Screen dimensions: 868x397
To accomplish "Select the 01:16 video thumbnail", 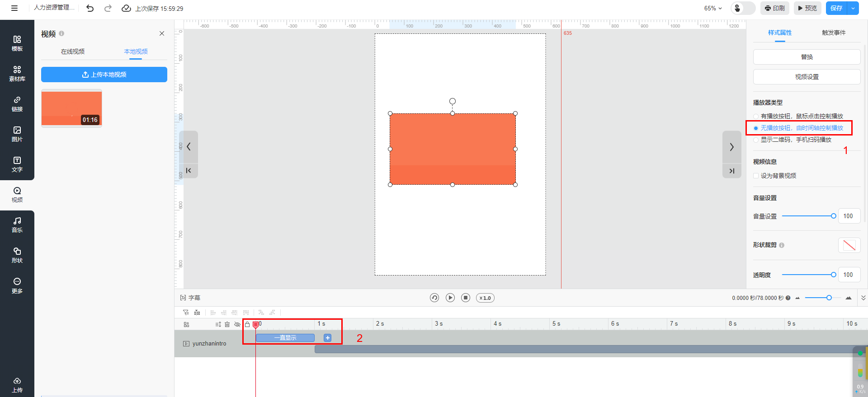I will pos(72,108).
